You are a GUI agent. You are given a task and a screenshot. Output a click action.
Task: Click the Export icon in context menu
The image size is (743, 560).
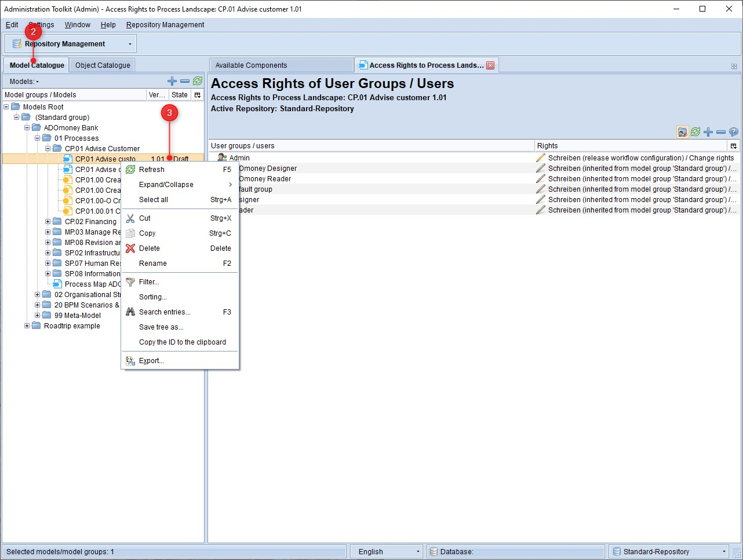pyautogui.click(x=130, y=361)
